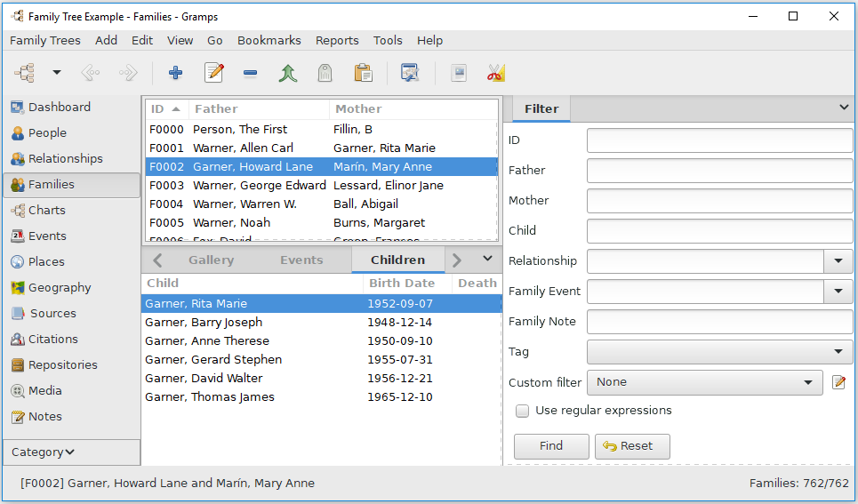
Task: Expand the Relationship dropdown arrow
Action: click(x=838, y=261)
